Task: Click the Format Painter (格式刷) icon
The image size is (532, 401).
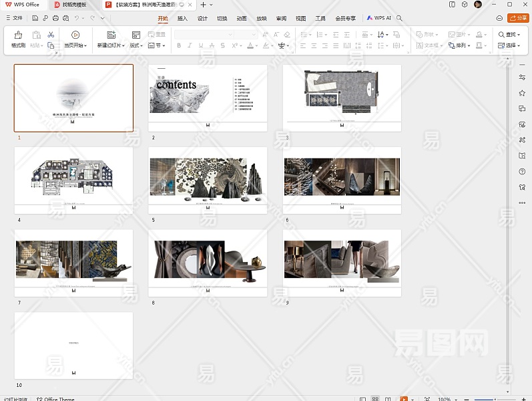Action: click(x=18, y=35)
